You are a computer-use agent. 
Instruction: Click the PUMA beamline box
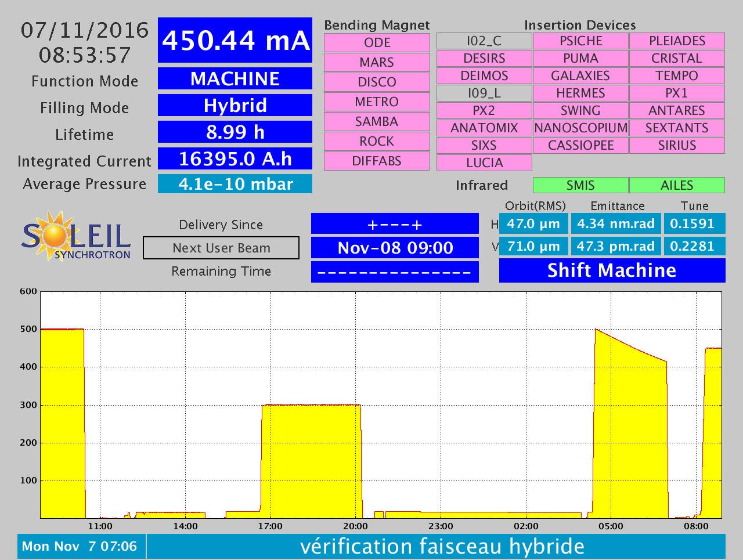coord(580,58)
